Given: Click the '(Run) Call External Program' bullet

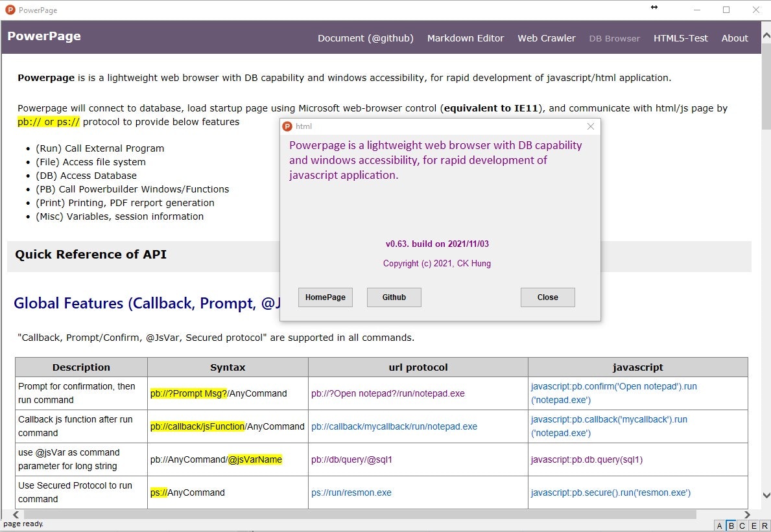Looking at the screenshot, I should [100, 148].
